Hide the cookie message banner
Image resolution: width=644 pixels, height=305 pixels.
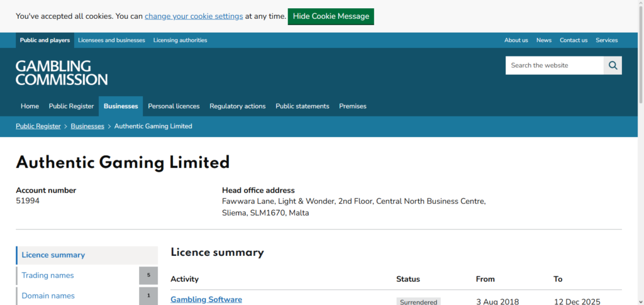click(331, 16)
